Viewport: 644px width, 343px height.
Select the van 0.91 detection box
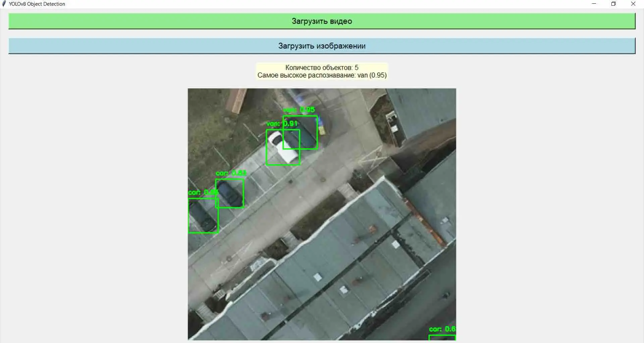click(x=283, y=147)
